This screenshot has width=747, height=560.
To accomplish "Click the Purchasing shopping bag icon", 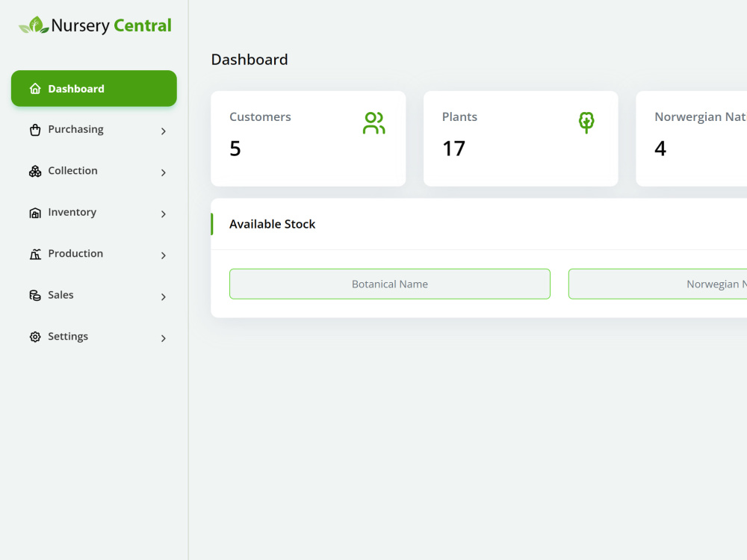I will 35,130.
